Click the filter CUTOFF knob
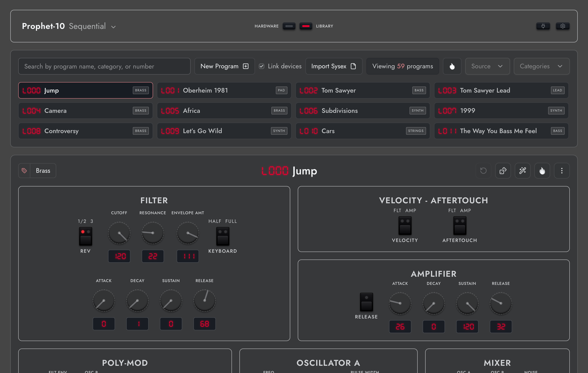Viewport: 588px width, 373px height. pyautogui.click(x=119, y=233)
